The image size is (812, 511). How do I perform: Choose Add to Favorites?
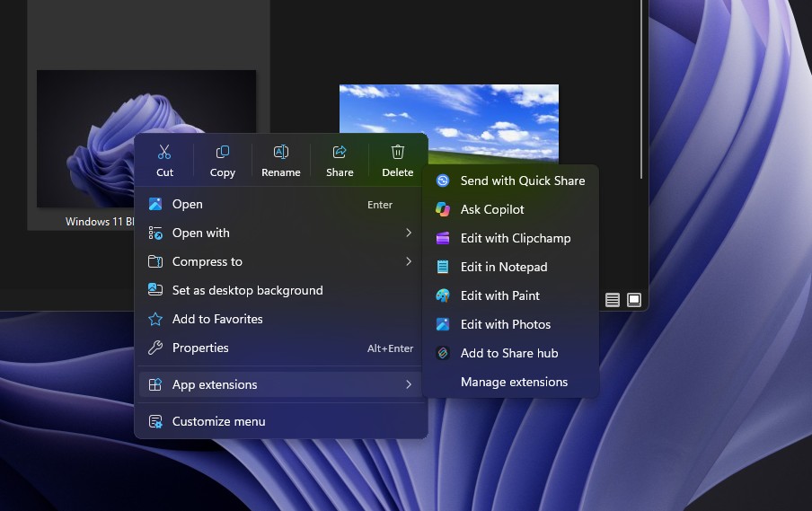281,319
